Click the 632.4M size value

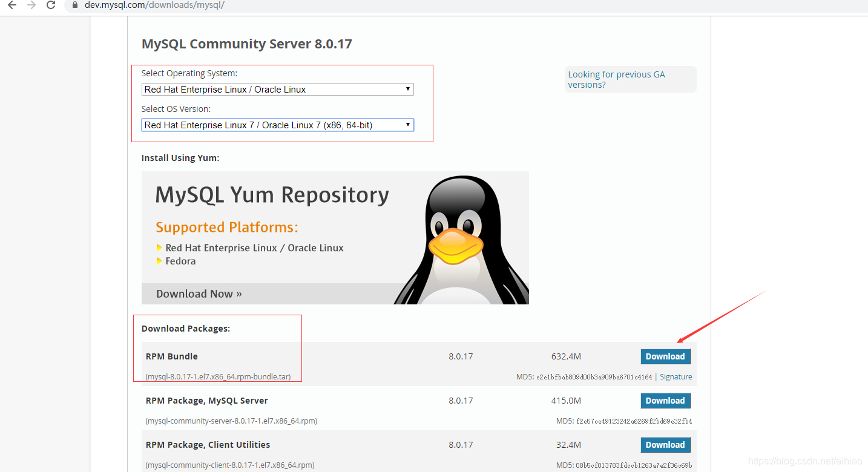pyautogui.click(x=566, y=356)
